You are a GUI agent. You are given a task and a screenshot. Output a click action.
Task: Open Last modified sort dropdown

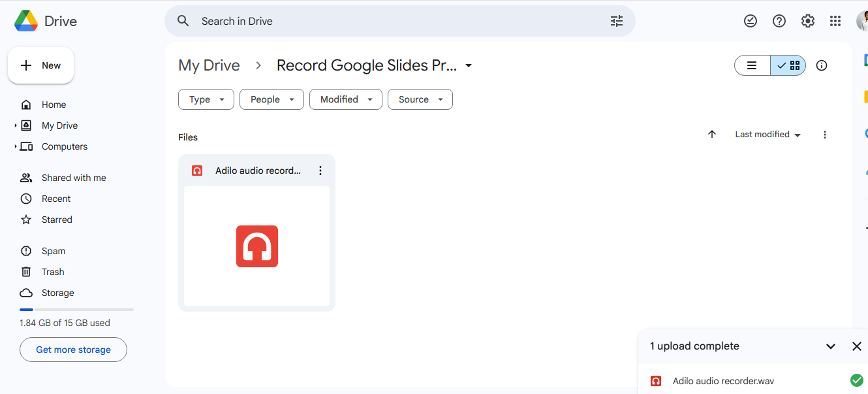tap(767, 134)
